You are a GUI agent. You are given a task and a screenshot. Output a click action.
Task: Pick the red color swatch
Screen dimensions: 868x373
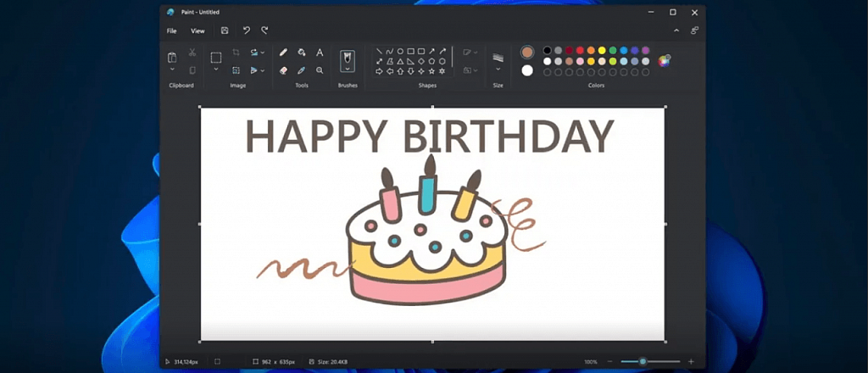pyautogui.click(x=580, y=50)
